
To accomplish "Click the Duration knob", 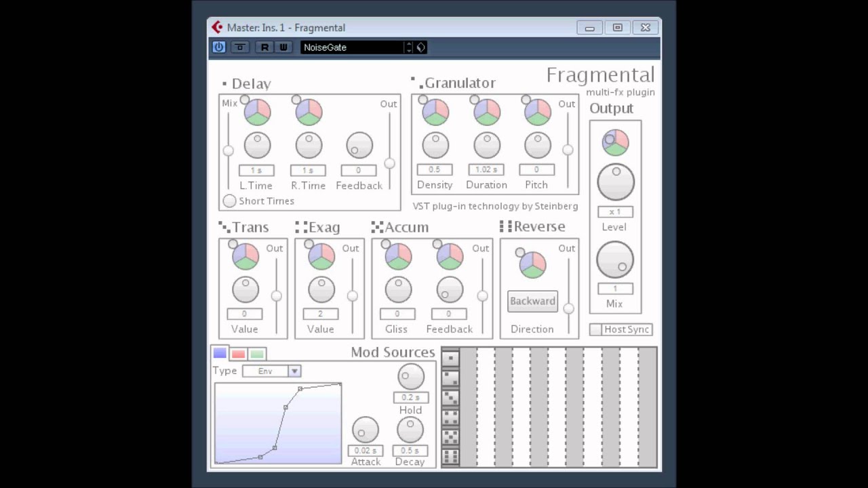I will 487,145.
